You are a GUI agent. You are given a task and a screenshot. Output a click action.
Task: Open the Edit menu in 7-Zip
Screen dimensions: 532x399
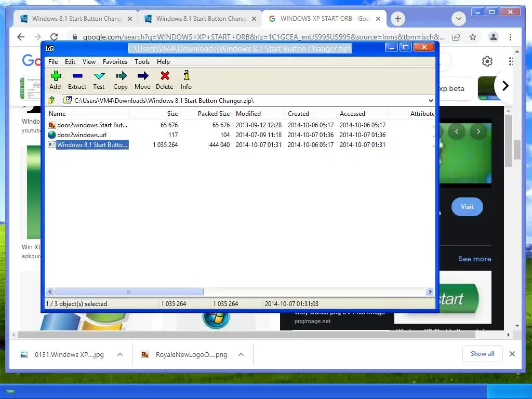[x=70, y=62]
